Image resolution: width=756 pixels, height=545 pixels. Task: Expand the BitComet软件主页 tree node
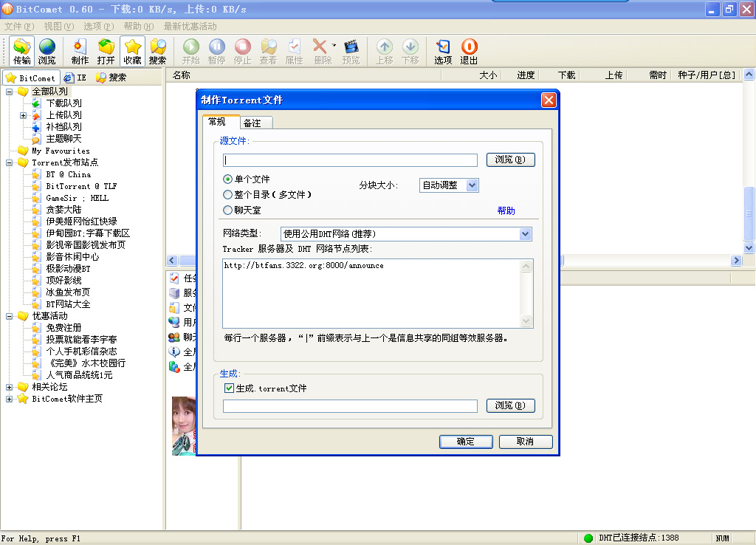point(9,399)
